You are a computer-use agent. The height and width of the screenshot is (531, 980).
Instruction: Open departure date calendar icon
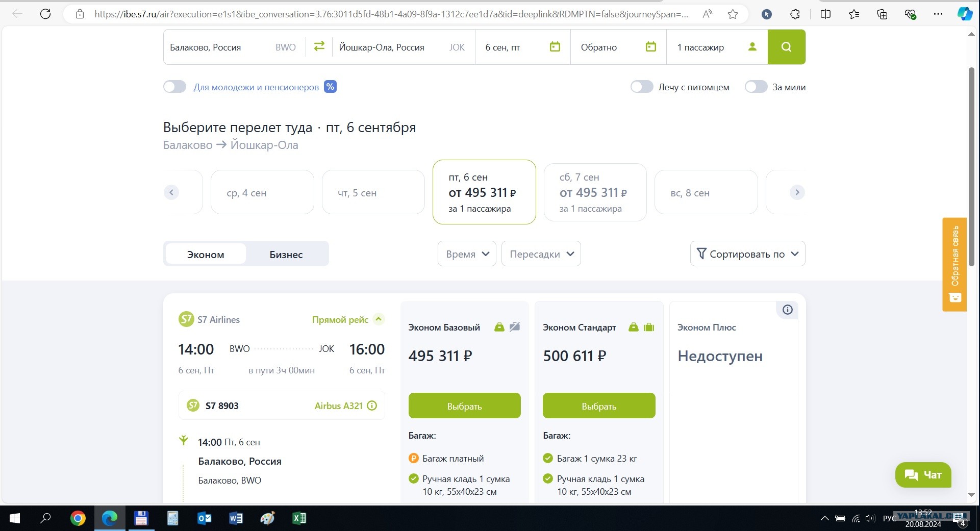(555, 47)
